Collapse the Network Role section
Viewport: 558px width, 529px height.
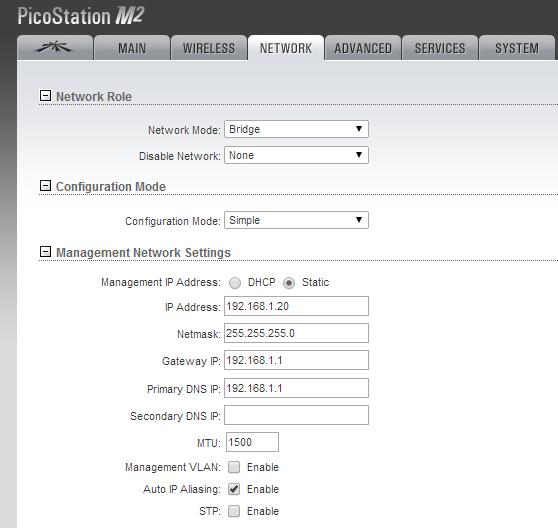(x=45, y=95)
